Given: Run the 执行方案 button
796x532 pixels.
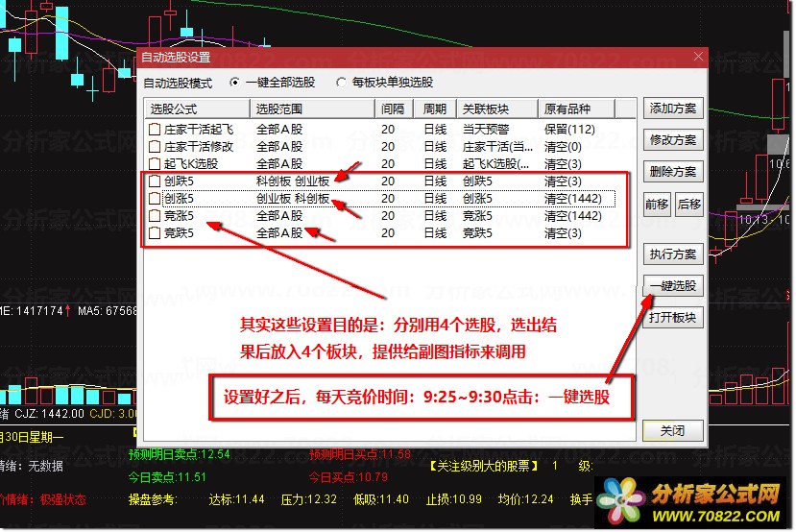Looking at the screenshot, I should [673, 254].
